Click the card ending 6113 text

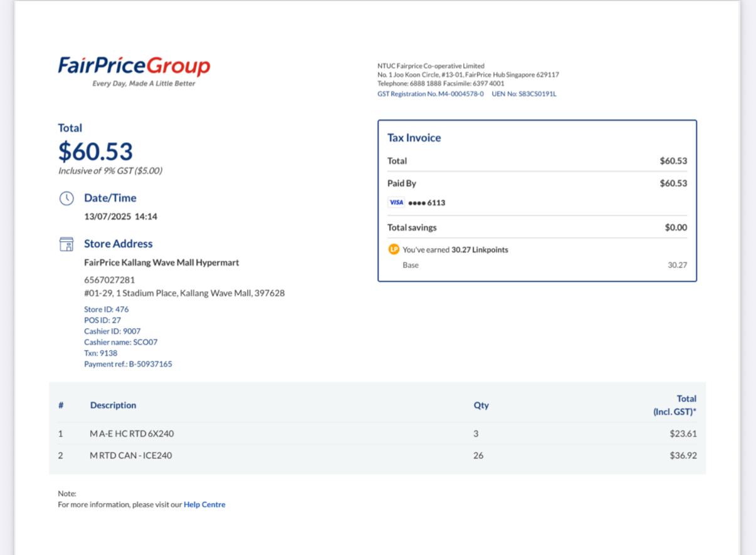427,203
